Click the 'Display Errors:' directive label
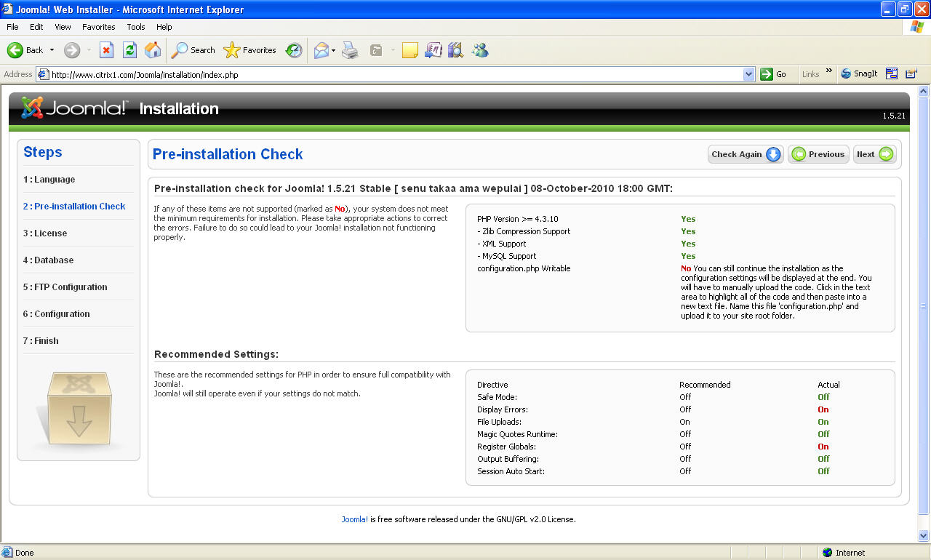The image size is (931, 560). point(503,409)
